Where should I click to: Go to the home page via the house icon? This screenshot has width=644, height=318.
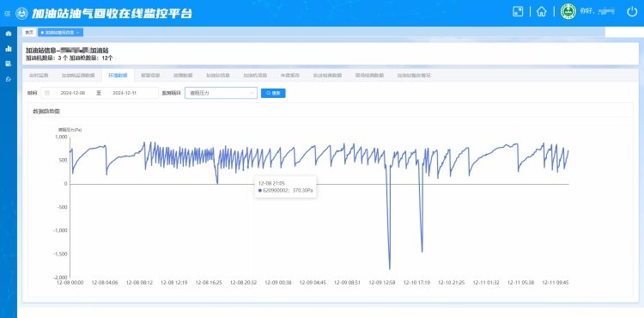pyautogui.click(x=541, y=11)
